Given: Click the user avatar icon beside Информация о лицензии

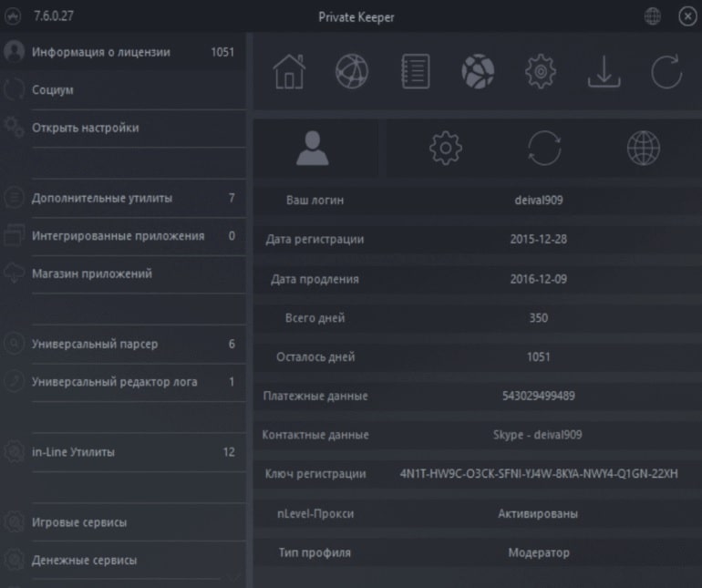Looking at the screenshot, I should click(14, 51).
